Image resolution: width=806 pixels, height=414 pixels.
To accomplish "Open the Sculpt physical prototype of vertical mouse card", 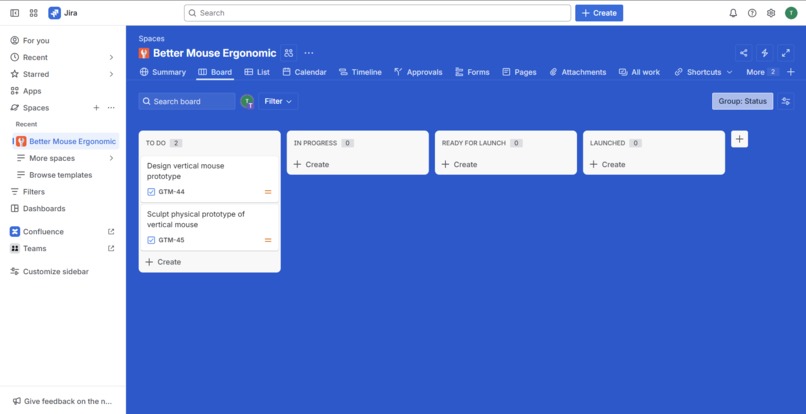I will pyautogui.click(x=210, y=227).
